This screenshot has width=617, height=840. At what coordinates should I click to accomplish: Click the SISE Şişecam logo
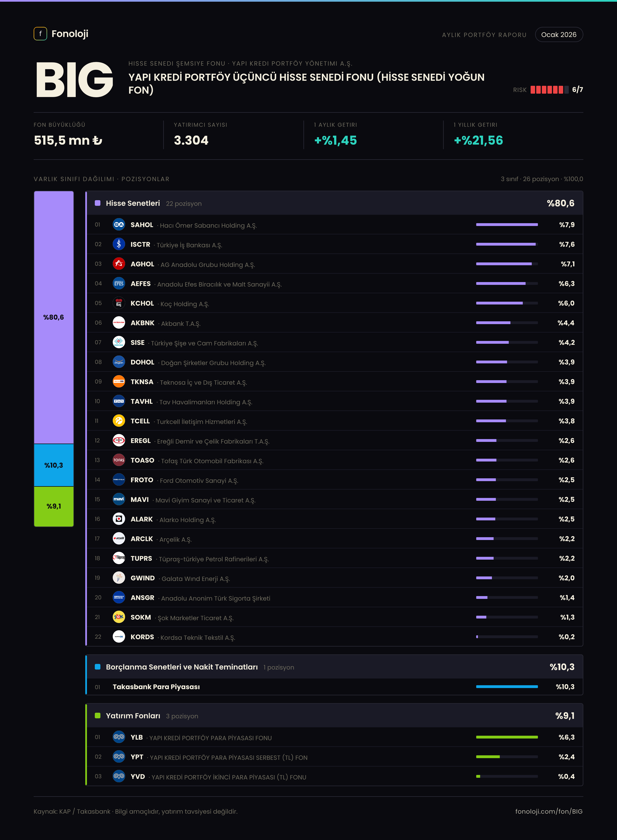coord(119,342)
